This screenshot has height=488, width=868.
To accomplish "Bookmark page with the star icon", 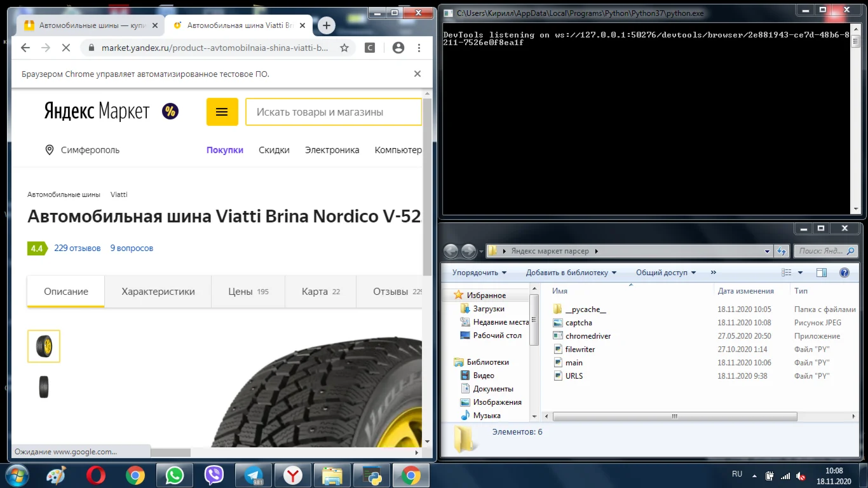I will [344, 48].
